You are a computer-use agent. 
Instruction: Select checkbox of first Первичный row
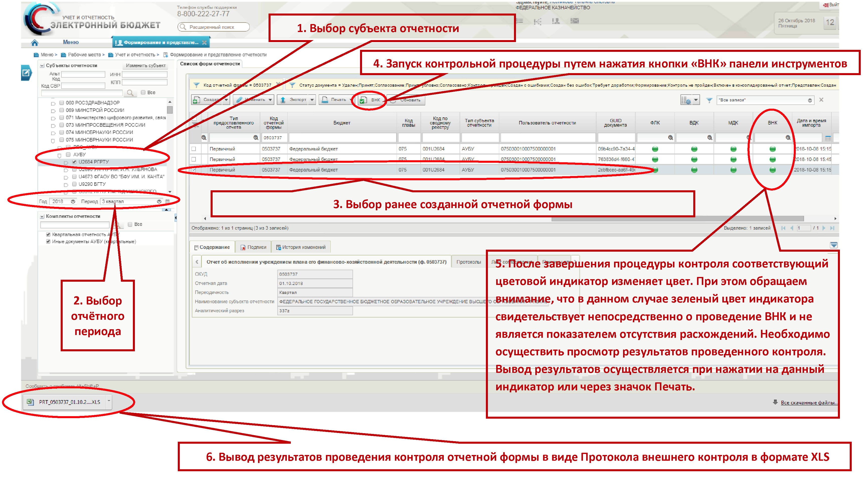[x=194, y=149]
